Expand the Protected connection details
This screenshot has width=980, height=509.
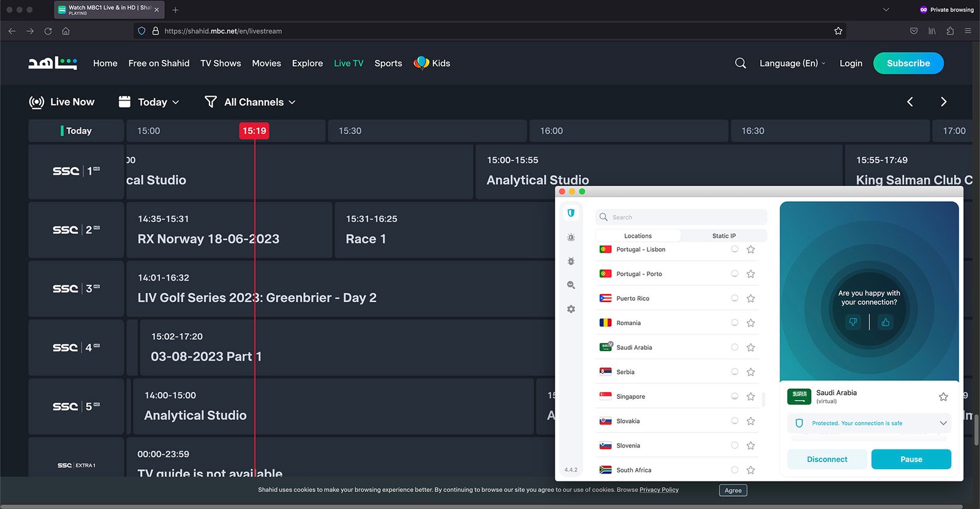click(943, 423)
